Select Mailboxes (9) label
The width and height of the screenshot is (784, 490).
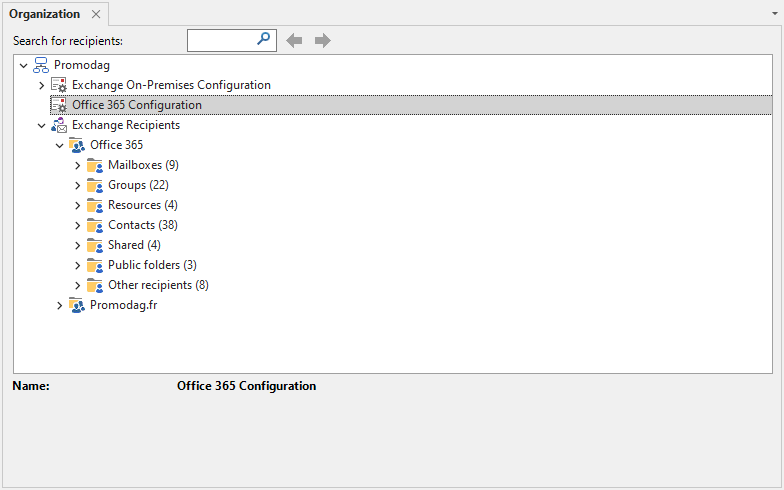click(144, 165)
